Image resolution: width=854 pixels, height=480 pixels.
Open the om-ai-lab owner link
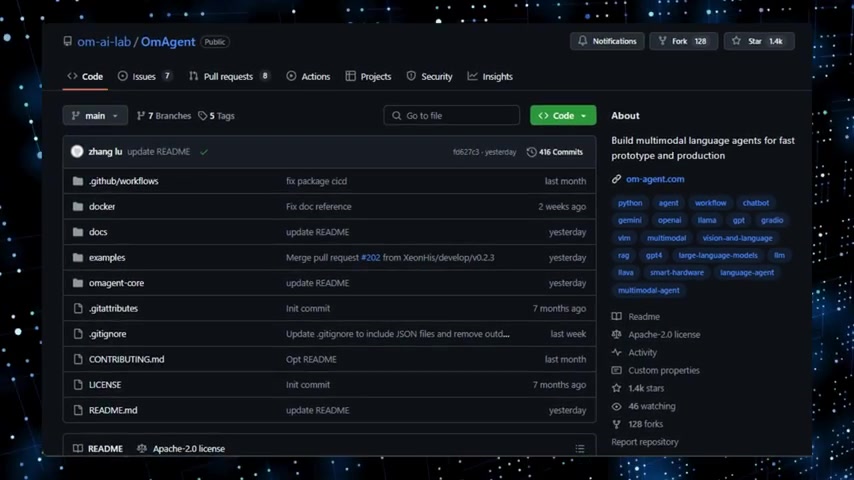tap(103, 42)
